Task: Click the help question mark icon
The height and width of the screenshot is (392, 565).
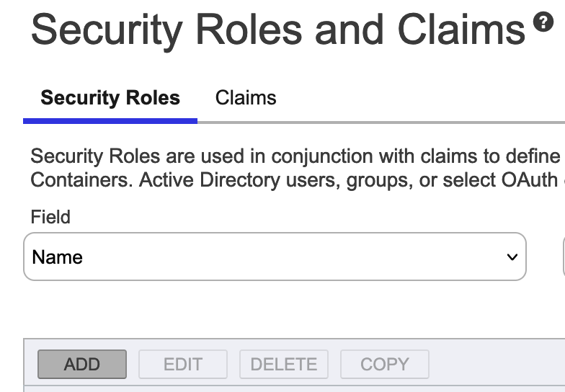Action: [x=543, y=22]
